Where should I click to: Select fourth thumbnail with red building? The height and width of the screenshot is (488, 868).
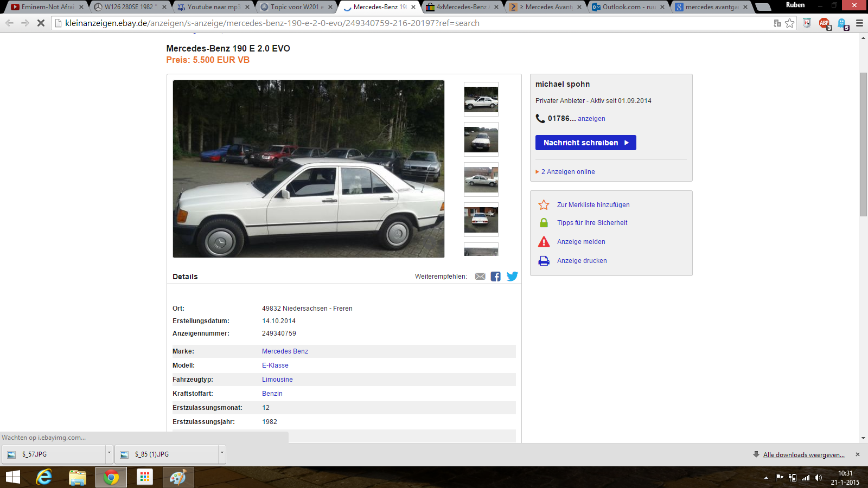[481, 220]
